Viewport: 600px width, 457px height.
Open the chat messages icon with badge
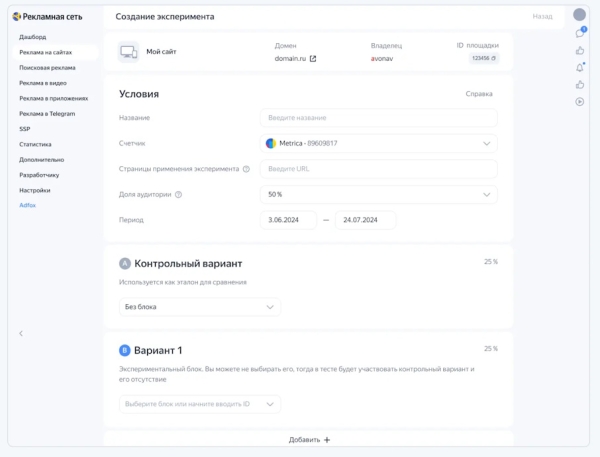pyautogui.click(x=579, y=33)
